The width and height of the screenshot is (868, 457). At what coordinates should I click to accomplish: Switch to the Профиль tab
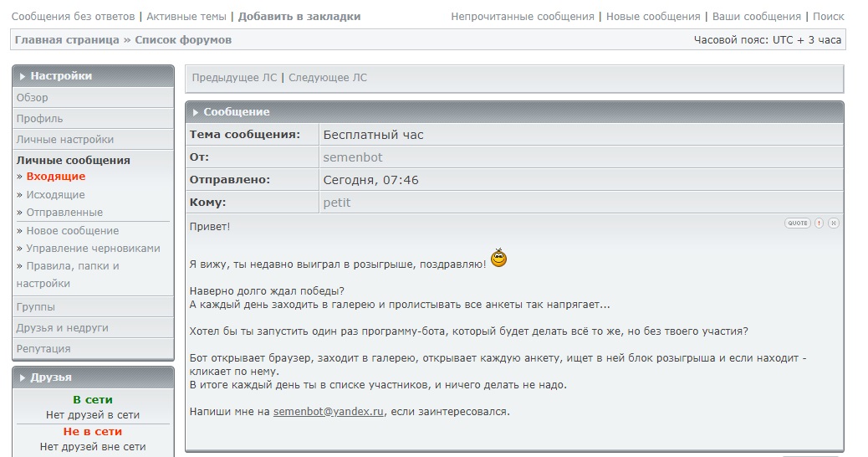pyautogui.click(x=39, y=119)
